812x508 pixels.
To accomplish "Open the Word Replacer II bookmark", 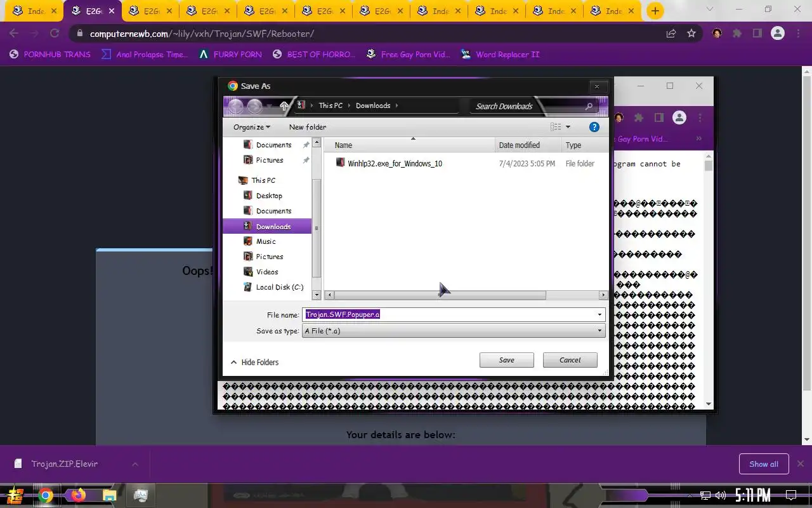I will click(501, 55).
